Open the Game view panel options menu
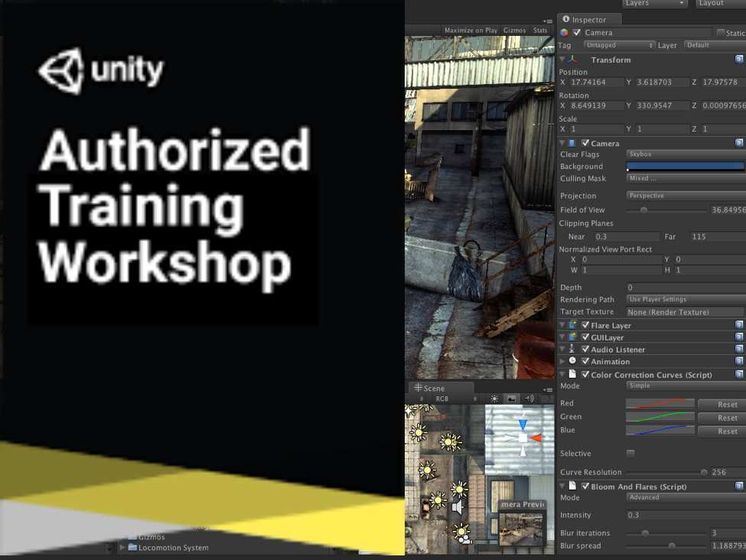Screen dimensions: 746x560 point(548,21)
